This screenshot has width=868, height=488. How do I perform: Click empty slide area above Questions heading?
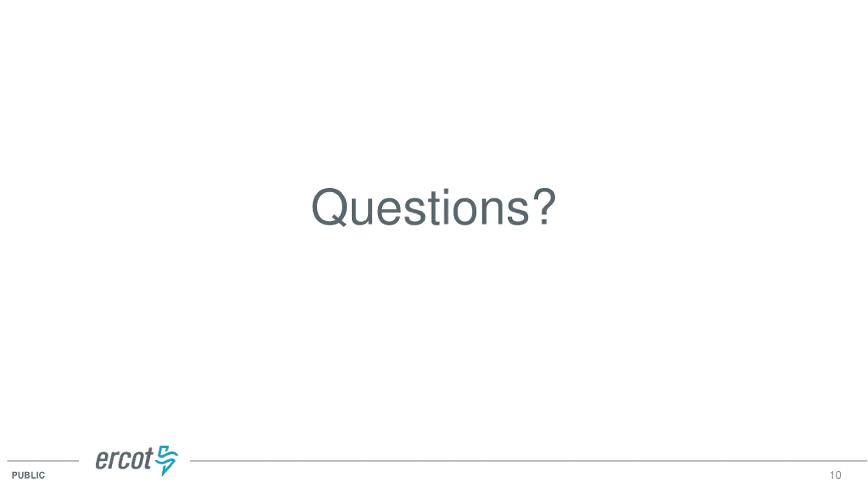(x=434, y=91)
